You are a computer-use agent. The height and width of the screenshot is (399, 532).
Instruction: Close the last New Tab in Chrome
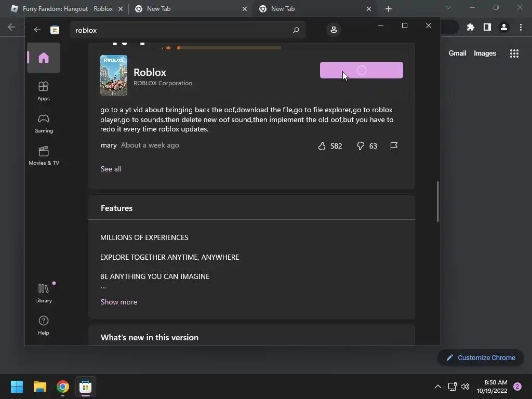point(369,9)
